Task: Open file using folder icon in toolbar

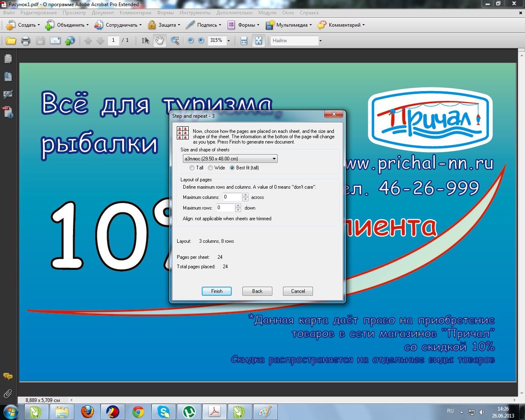Action: pyautogui.click(x=11, y=41)
